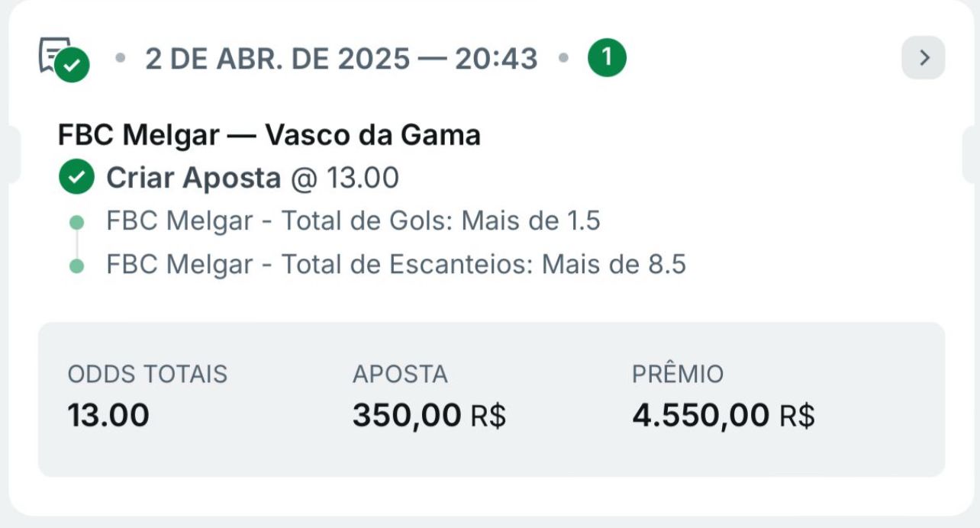Open details for FBC Melgar — Vasco da Gama
This screenshot has width=980, height=528.
pos(269,134)
